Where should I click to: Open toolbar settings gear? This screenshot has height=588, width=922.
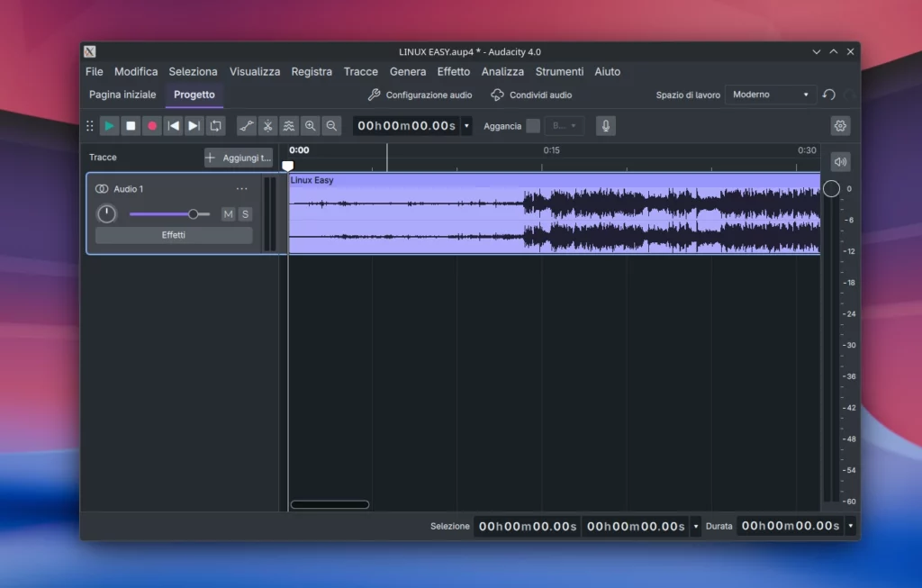840,126
